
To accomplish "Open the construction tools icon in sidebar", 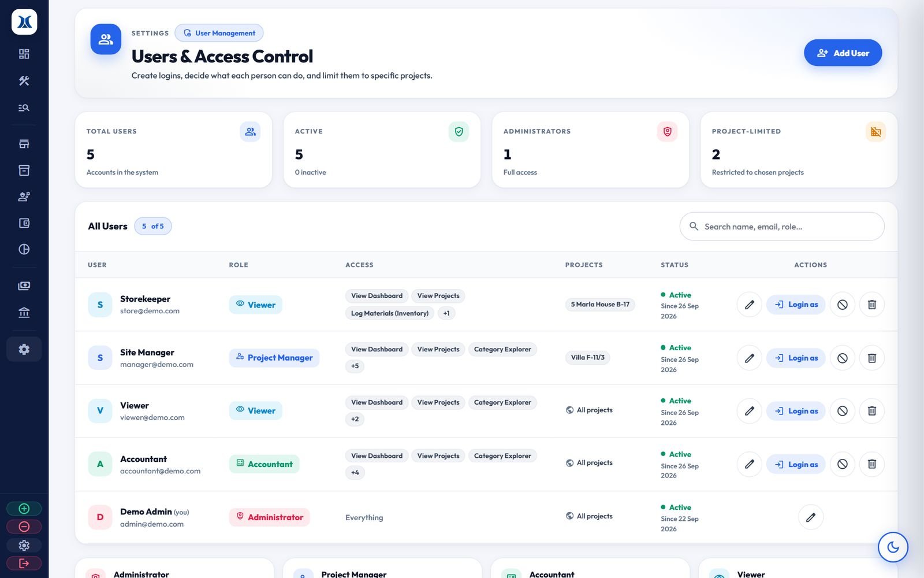I will (x=24, y=81).
